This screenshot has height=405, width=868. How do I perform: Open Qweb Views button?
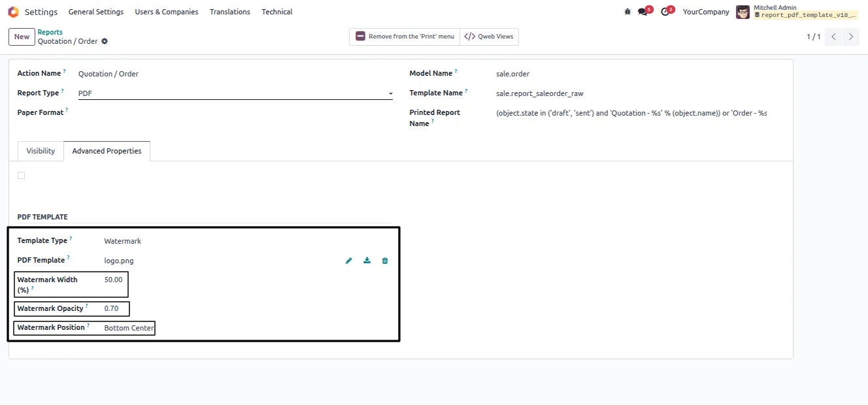489,37
